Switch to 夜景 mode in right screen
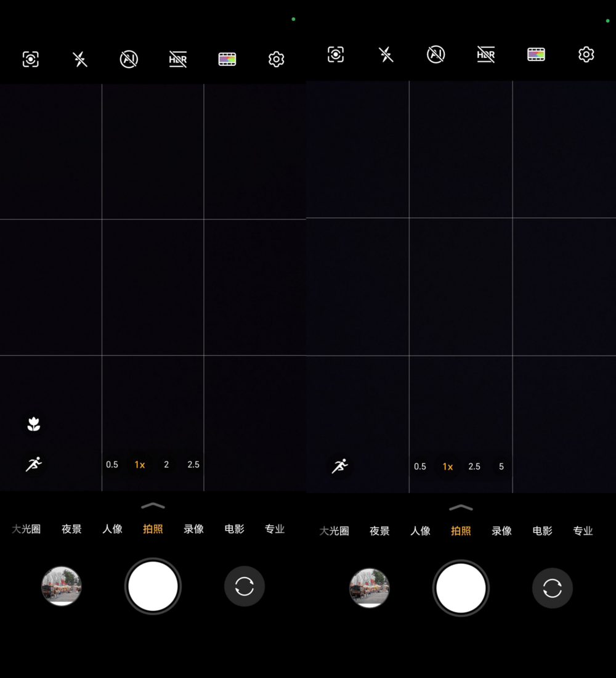The height and width of the screenshot is (678, 616). (x=379, y=531)
